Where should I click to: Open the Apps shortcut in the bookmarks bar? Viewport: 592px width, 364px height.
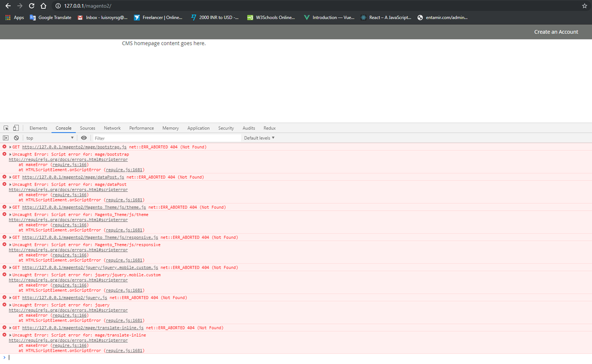14,17
